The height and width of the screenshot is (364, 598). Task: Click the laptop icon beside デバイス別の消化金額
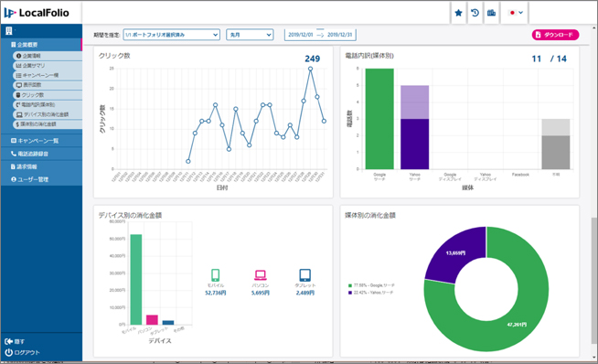[x=19, y=114]
